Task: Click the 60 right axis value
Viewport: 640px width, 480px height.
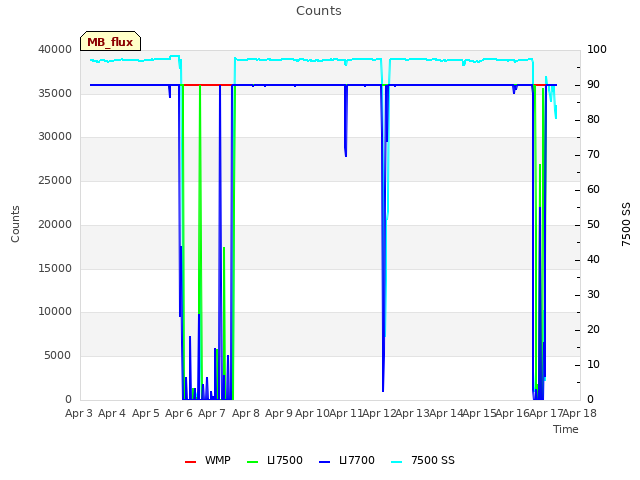Action: pyautogui.click(x=593, y=189)
